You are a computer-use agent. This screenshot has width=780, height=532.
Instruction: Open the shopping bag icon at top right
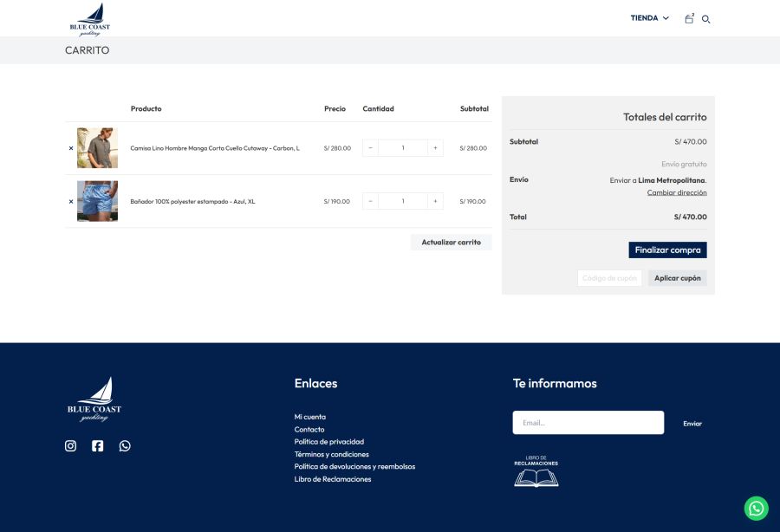689,18
